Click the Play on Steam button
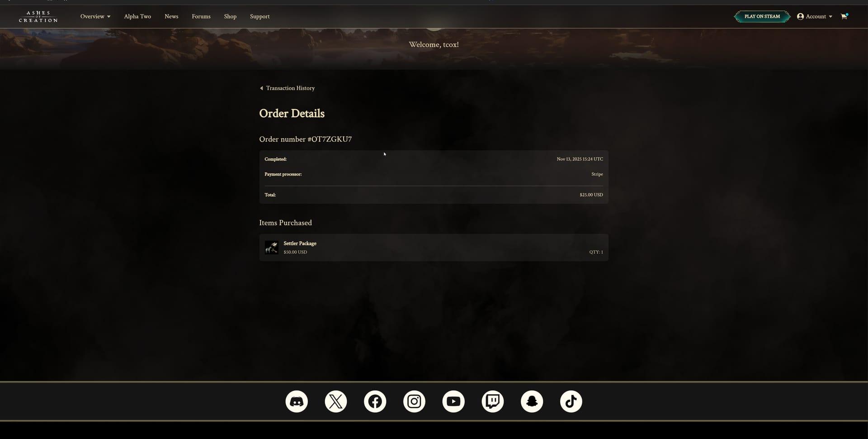The height and width of the screenshot is (439, 868). click(762, 16)
